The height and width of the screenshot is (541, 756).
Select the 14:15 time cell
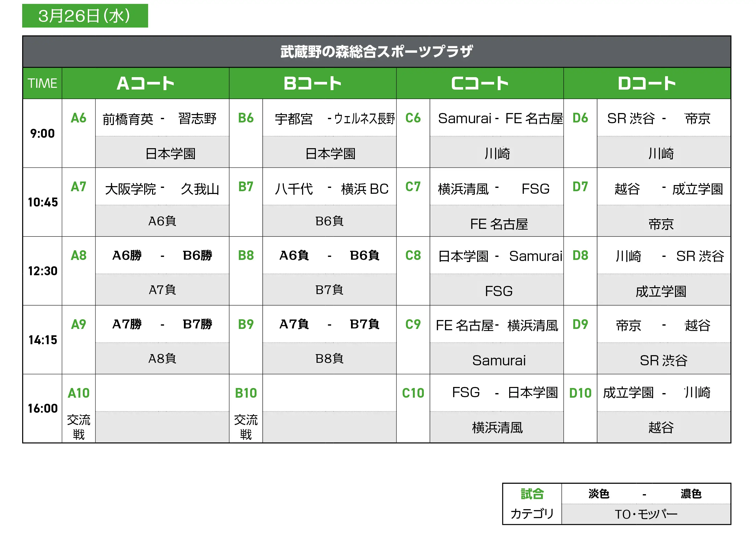tap(42, 340)
